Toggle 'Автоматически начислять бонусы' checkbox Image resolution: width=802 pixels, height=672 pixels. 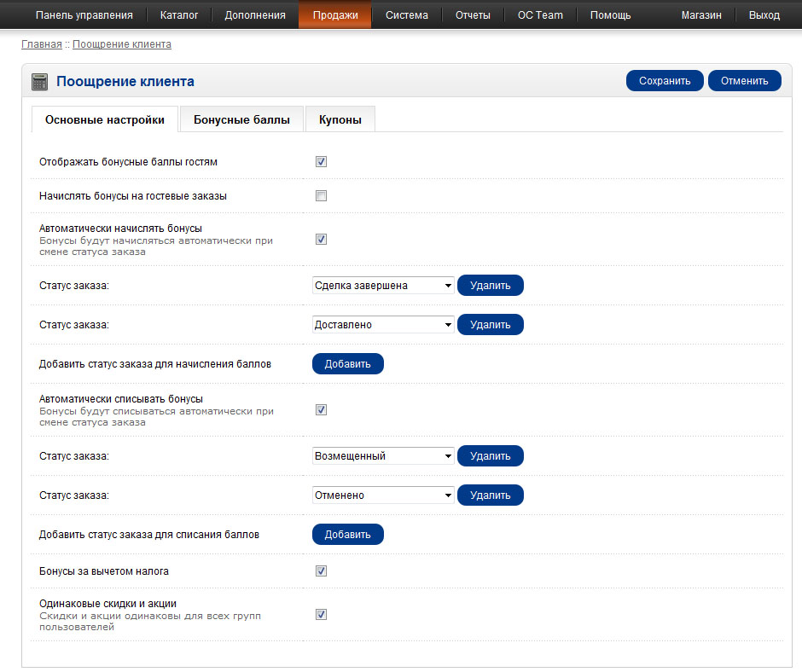coord(322,240)
